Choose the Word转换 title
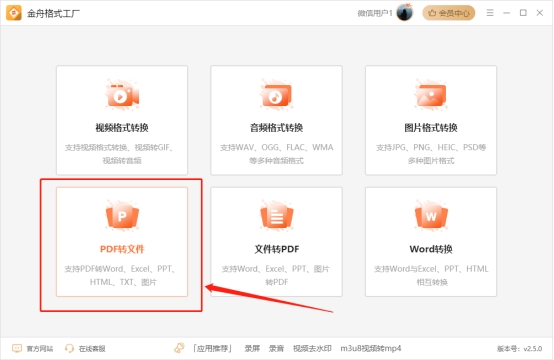 [431, 249]
